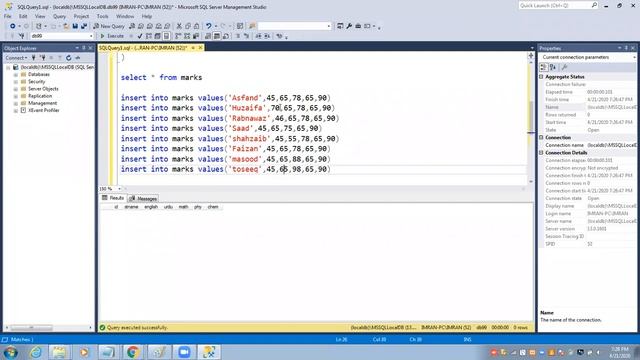Click the Comment selected lines icon
Viewport: 640px width, 360px height.
pyautogui.click(x=238, y=36)
